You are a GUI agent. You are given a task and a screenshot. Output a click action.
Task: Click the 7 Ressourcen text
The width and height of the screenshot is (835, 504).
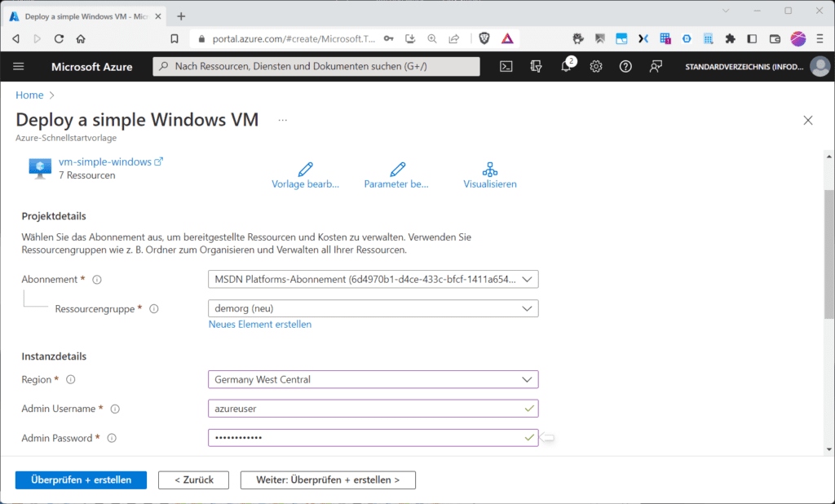tap(86, 175)
